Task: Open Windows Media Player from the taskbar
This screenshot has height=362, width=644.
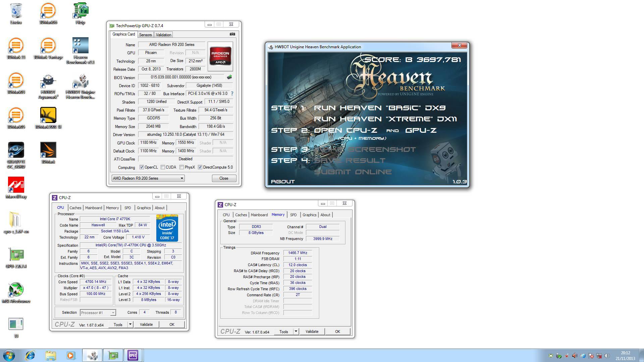Action: point(70,355)
